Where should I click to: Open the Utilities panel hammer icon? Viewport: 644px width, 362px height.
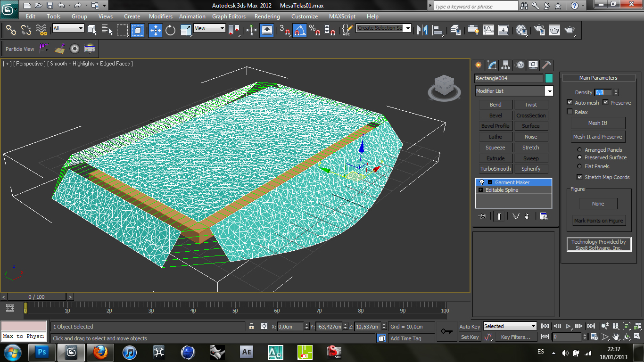[546, 65]
